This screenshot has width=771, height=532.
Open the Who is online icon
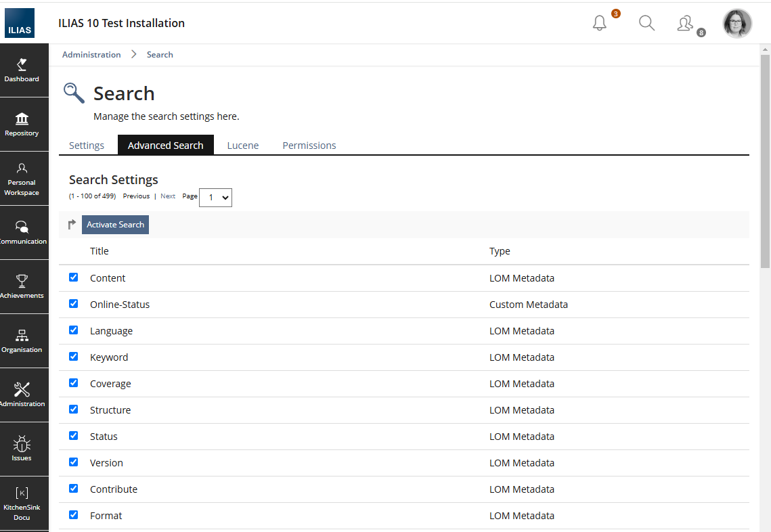pos(686,24)
